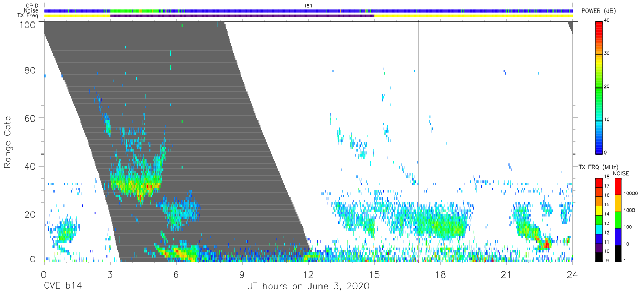Click the 30 tick on POWER scale
The image size is (644, 297).
[x=607, y=54]
